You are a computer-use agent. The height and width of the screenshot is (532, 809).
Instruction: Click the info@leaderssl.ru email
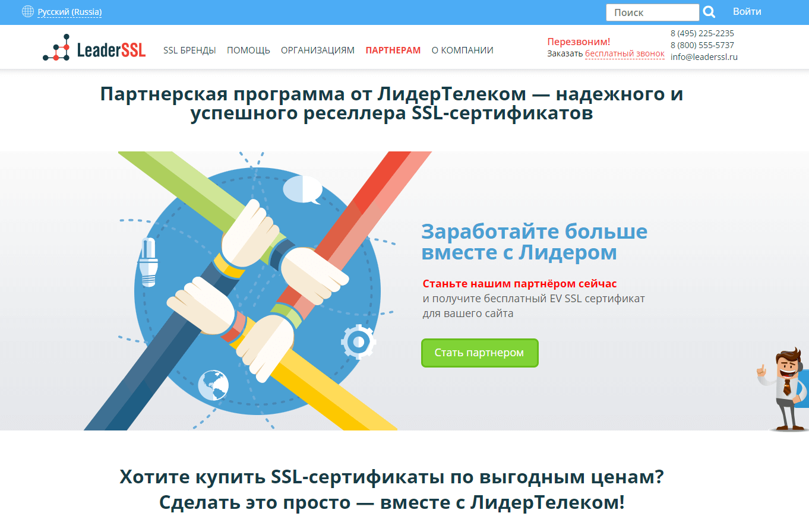704,58
